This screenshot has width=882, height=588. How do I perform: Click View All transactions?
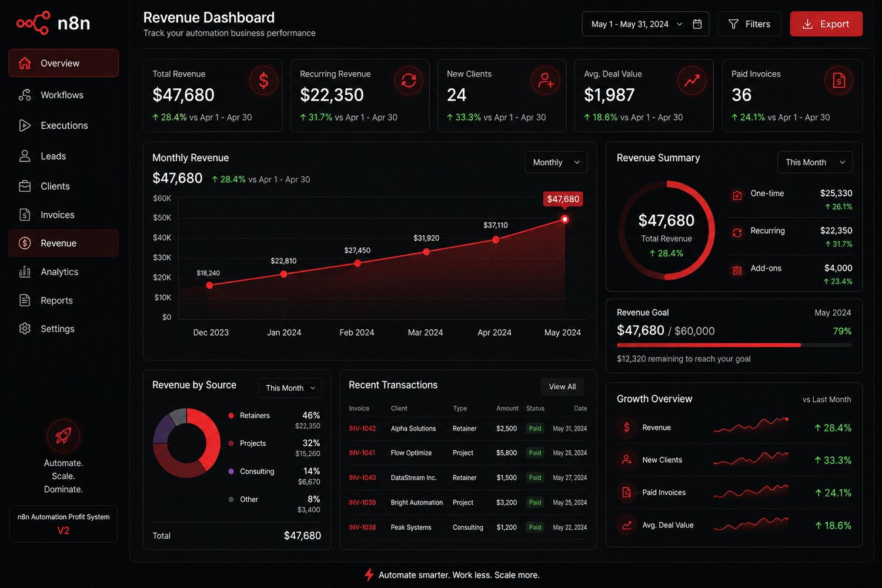tap(562, 386)
